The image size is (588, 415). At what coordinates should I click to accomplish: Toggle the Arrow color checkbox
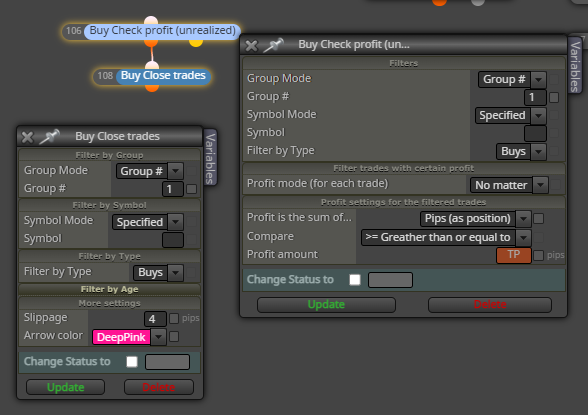[174, 337]
